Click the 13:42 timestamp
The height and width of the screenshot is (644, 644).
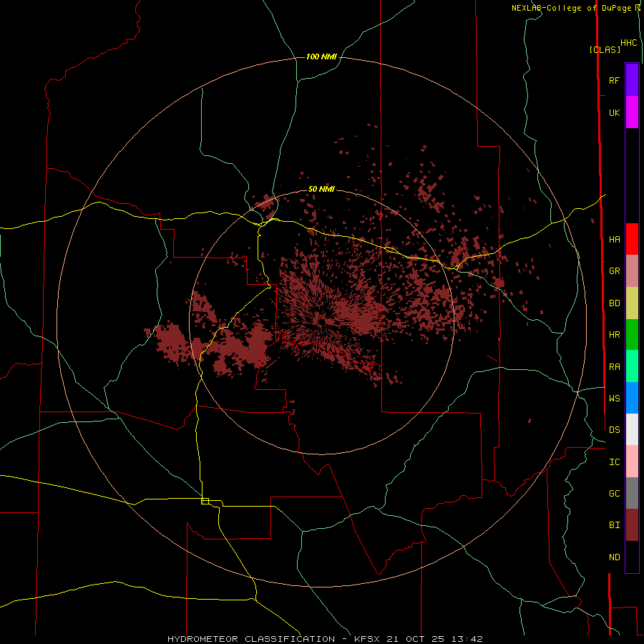[x=469, y=639]
